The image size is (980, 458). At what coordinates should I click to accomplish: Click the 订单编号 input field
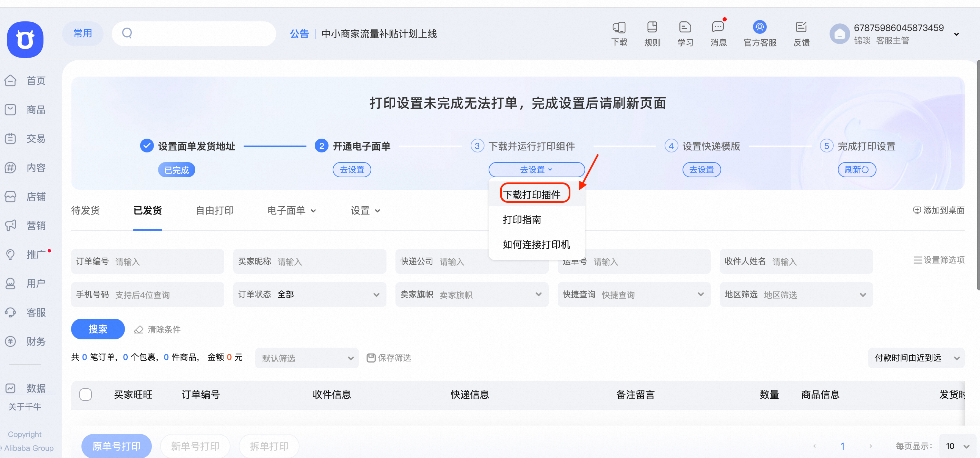coord(147,261)
